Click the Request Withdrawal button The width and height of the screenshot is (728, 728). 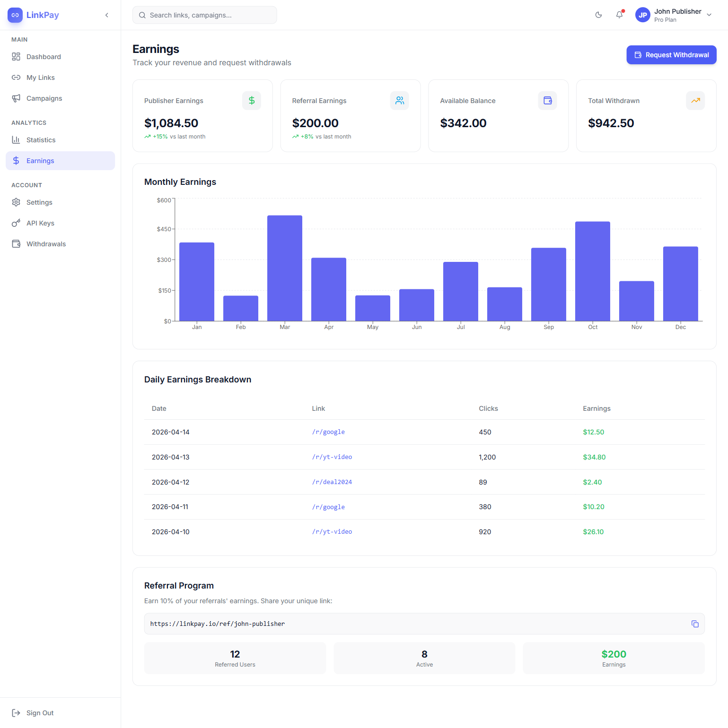click(x=671, y=55)
